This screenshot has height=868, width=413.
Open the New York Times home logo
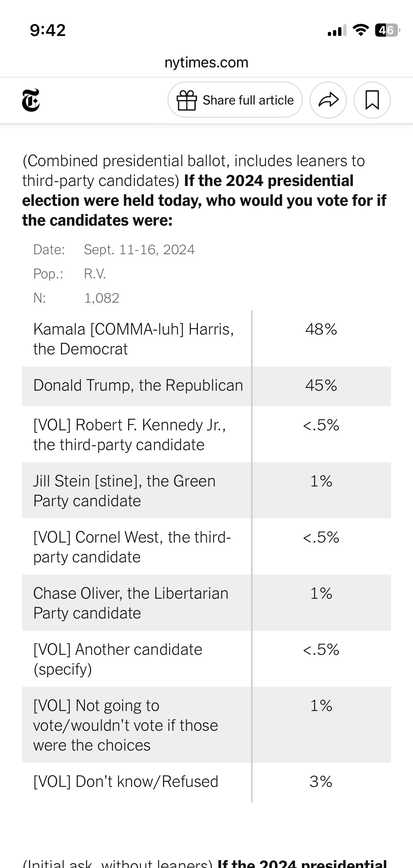pos(31,100)
